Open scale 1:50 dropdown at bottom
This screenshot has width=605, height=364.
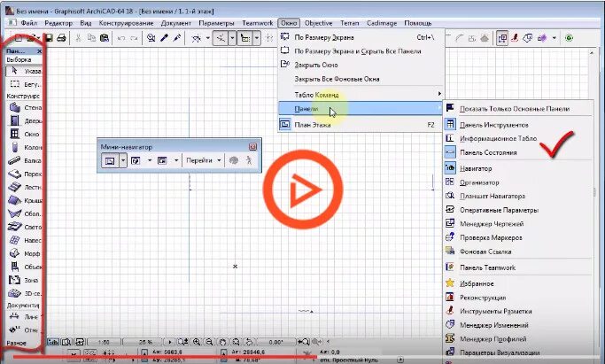tap(104, 342)
